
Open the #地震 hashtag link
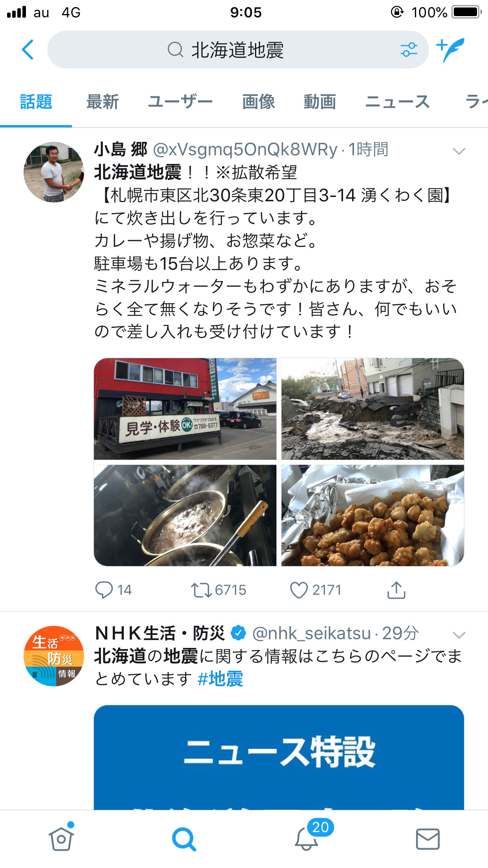[220, 679]
